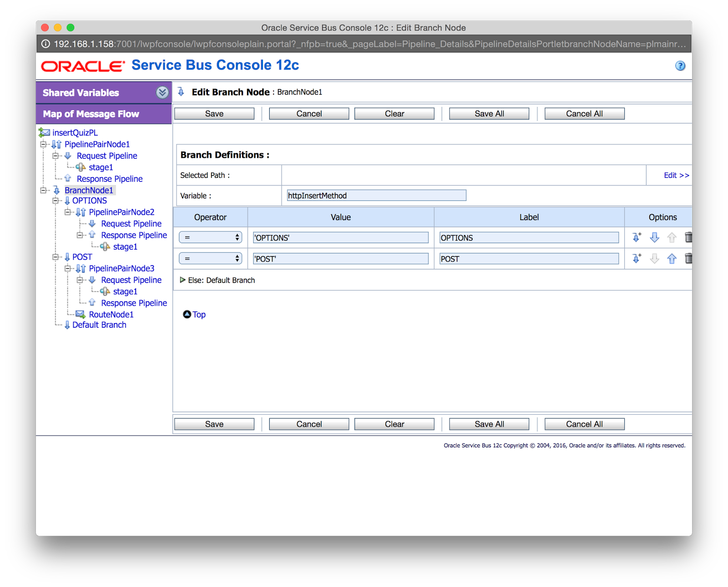Image resolution: width=728 pixels, height=587 pixels.
Task: Open the help icon in the console header
Action: tap(680, 66)
